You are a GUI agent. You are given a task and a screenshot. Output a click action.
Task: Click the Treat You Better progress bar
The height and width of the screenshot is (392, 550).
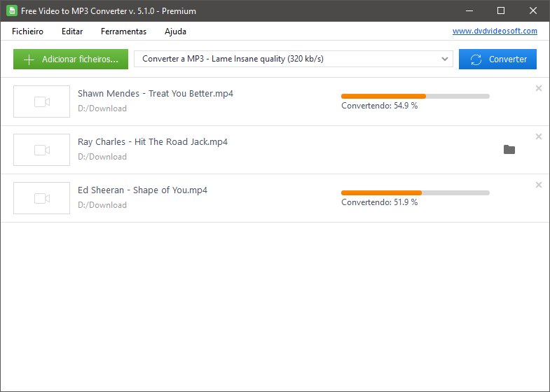click(x=415, y=96)
